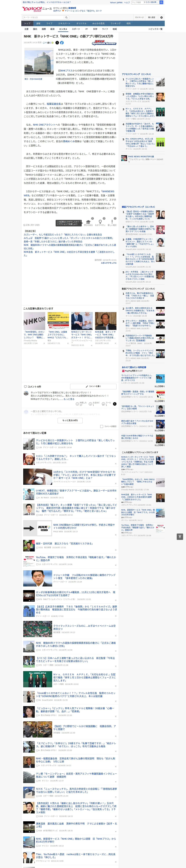Click the キーワードを入力 search field
The height and width of the screenshot is (868, 186).
[x=44, y=17]
